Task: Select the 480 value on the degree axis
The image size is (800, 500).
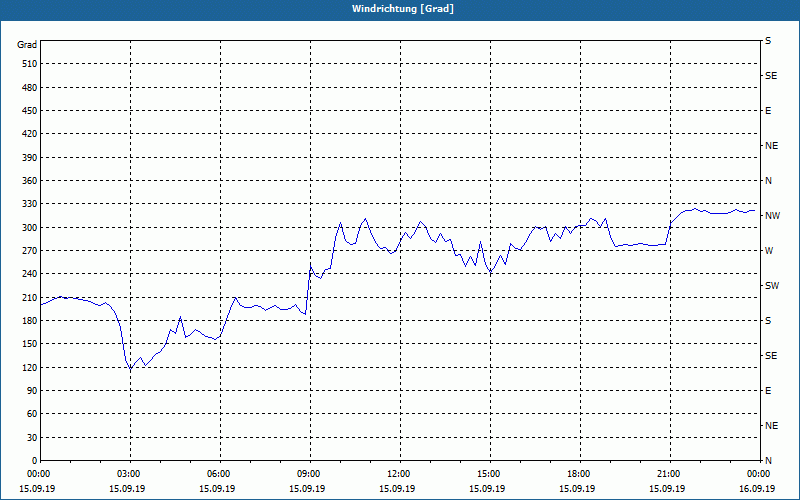Action: click(x=30, y=88)
